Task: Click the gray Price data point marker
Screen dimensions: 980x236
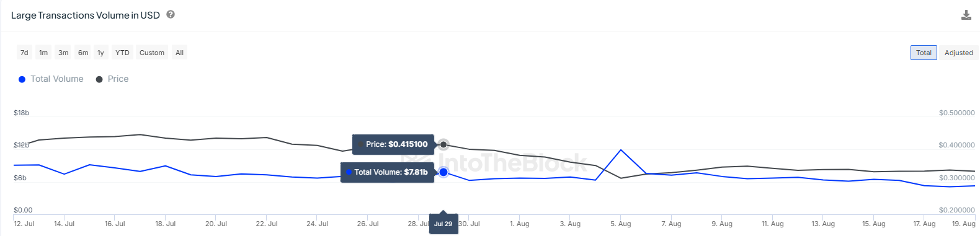Action: click(x=443, y=144)
